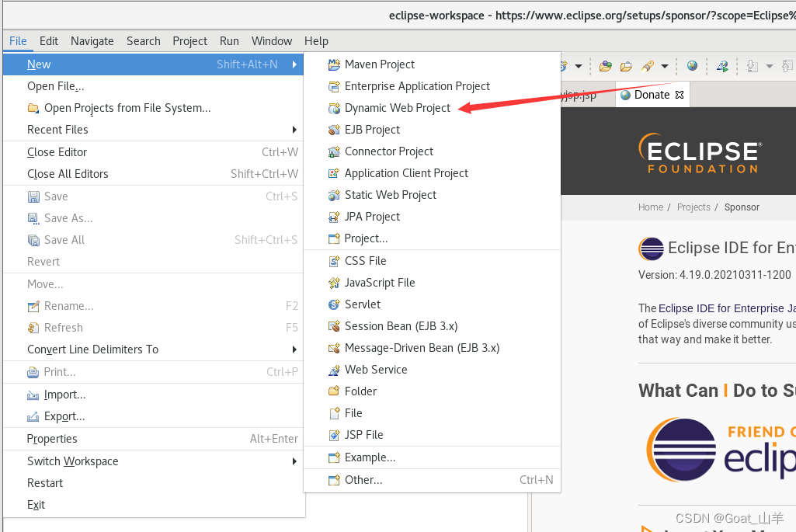Click the Eclipse IDE for Enterprise link
Screen dimensions: 796x532
point(727,308)
